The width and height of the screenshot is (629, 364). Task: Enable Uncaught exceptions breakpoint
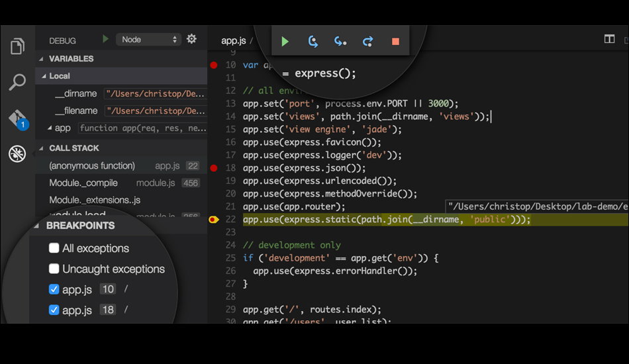[54, 269]
